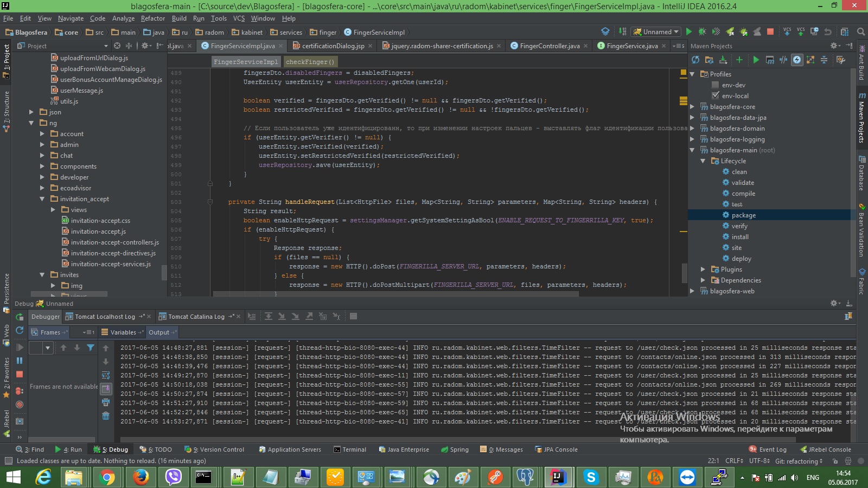
Task: Open the Version Control tool window
Action: pos(215,450)
